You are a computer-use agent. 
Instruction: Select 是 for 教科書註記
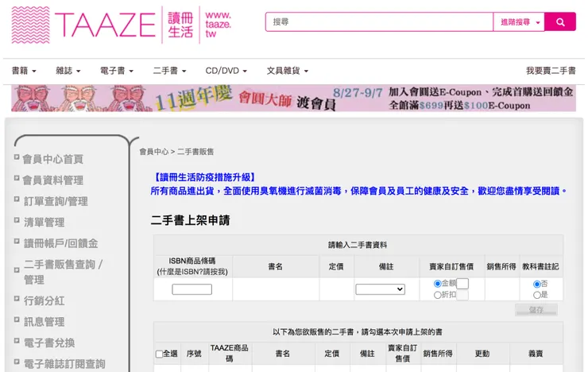[537, 295]
